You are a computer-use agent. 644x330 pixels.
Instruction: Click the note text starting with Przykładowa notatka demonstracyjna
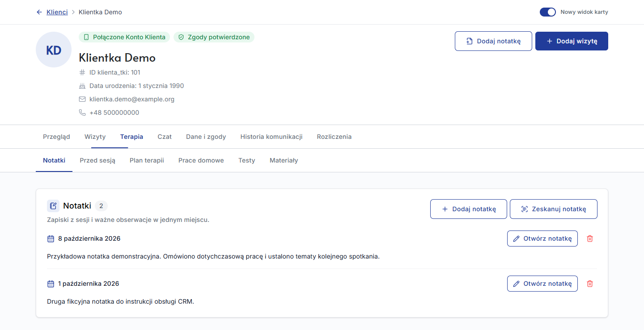click(213, 257)
